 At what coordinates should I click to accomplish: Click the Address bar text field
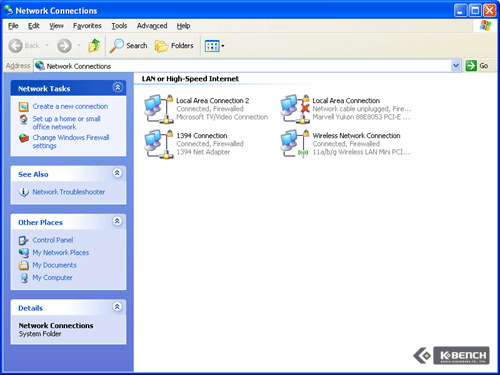pos(247,66)
